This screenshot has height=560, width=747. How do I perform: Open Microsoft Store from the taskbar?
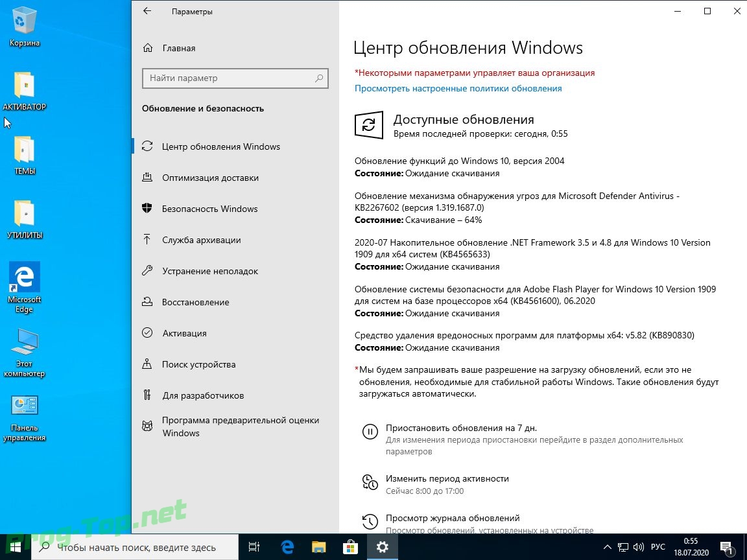351,547
